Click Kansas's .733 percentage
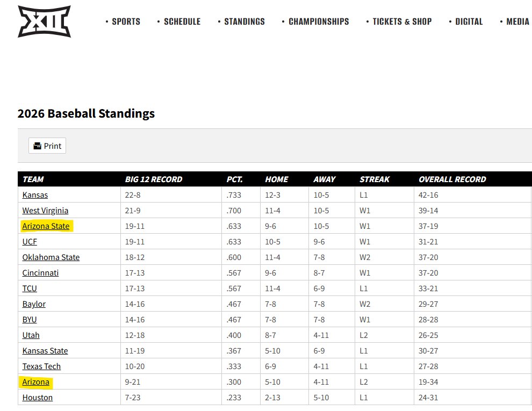 pyautogui.click(x=234, y=195)
